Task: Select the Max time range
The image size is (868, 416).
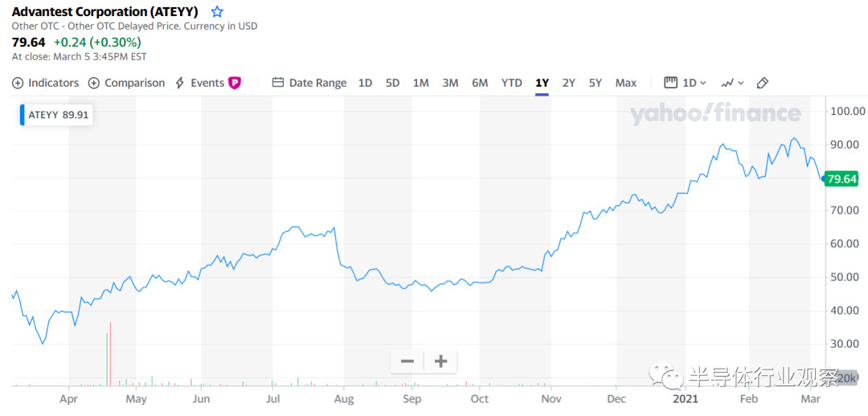Action: 626,83
